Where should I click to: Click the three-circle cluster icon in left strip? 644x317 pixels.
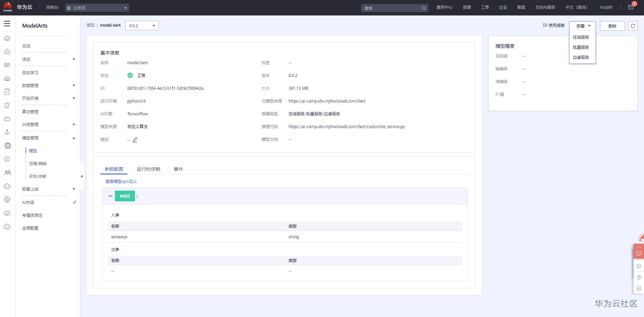[x=7, y=51]
